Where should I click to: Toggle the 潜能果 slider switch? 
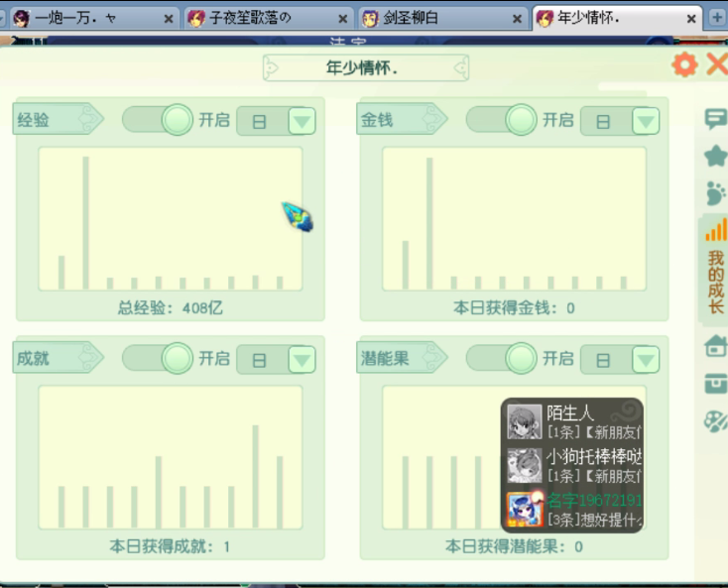502,358
